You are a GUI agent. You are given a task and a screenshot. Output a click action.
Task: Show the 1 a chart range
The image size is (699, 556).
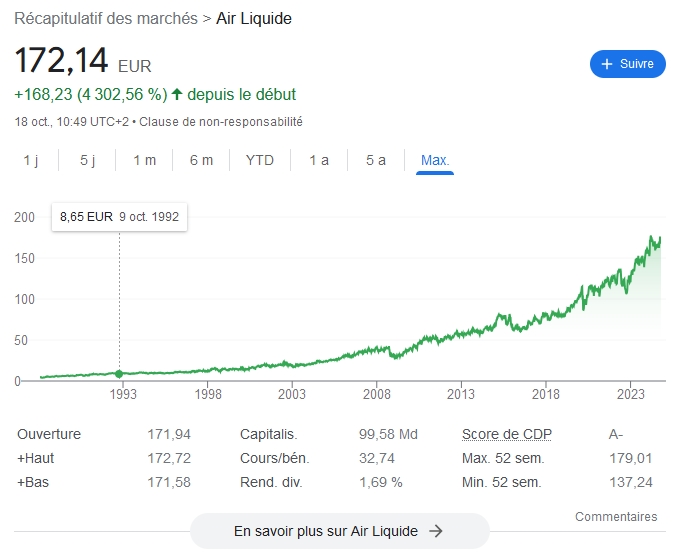point(319,160)
